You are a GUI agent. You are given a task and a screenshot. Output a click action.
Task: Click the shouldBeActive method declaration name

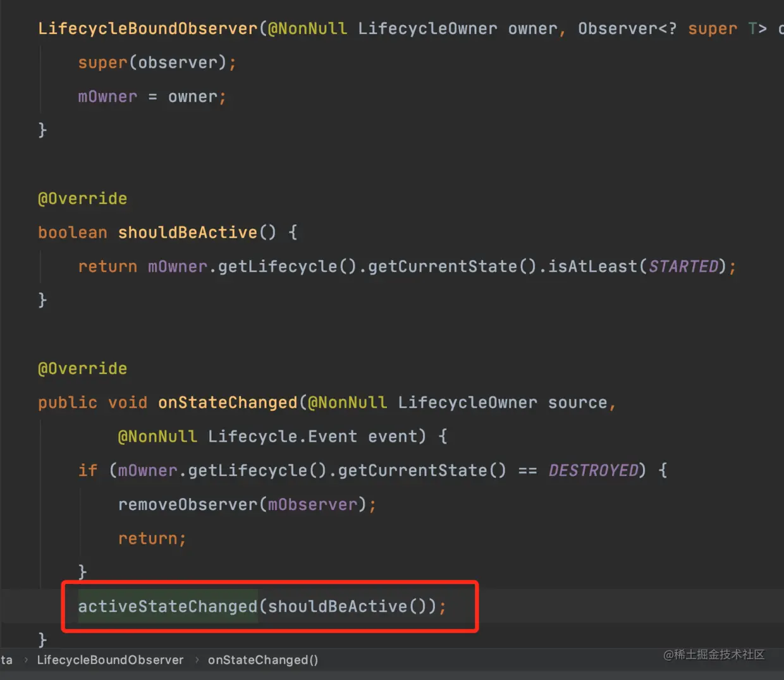[187, 233]
